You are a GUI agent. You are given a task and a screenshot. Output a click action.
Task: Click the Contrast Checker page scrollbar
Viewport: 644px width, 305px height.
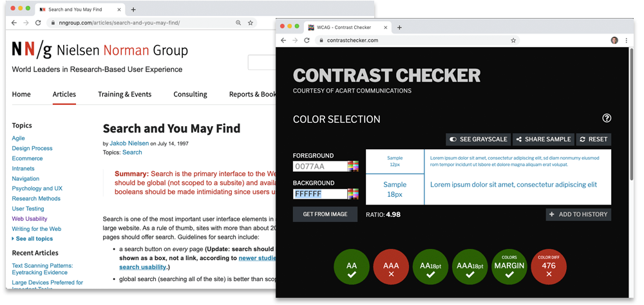631,115
